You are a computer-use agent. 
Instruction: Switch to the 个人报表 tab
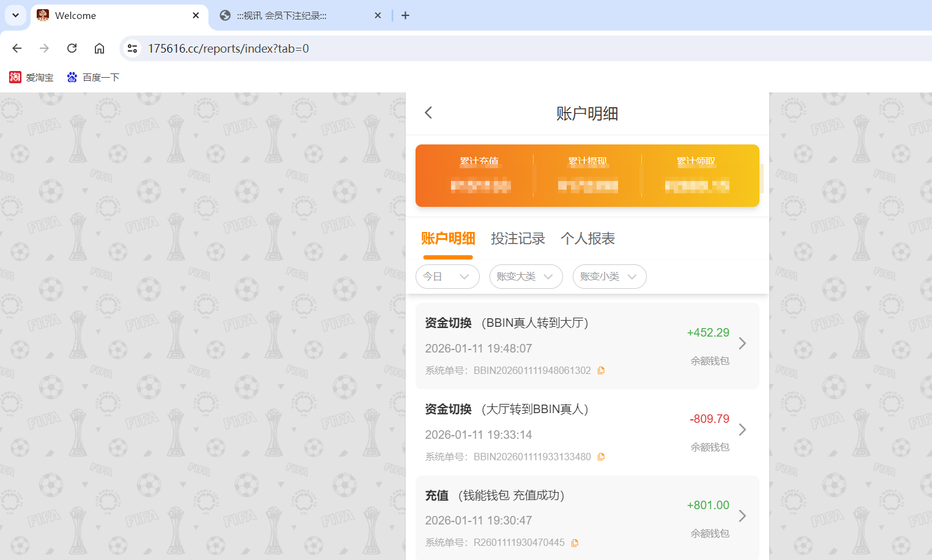(587, 238)
